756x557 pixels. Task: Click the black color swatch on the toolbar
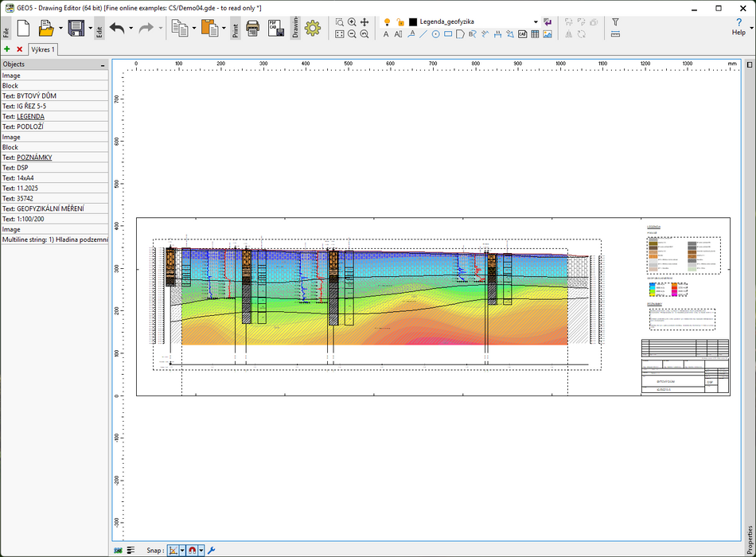pyautogui.click(x=413, y=21)
